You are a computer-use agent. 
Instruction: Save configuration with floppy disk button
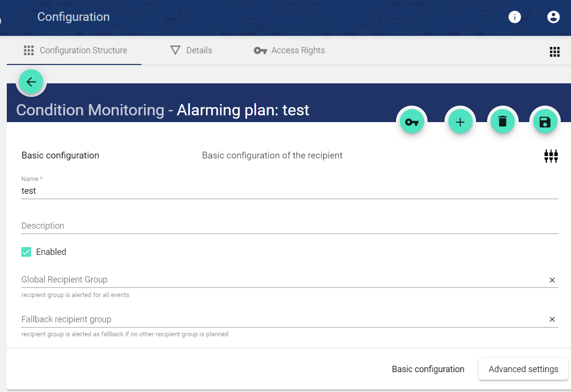545,122
